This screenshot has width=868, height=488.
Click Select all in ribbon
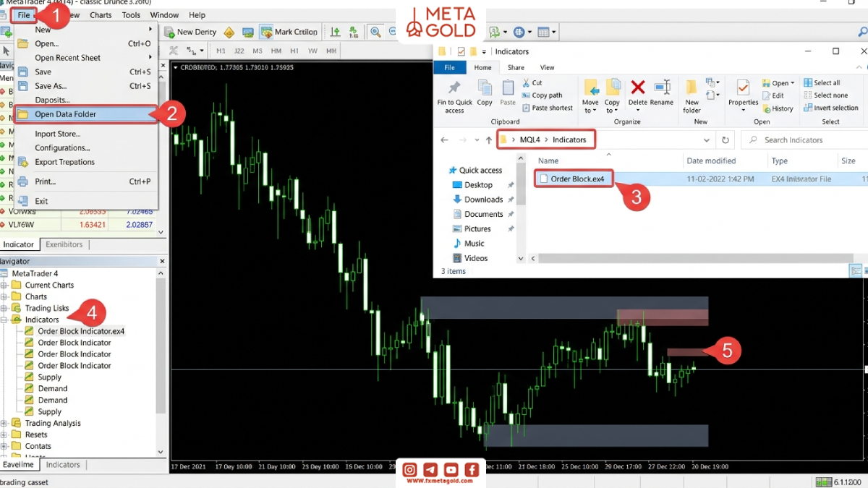click(x=822, y=82)
